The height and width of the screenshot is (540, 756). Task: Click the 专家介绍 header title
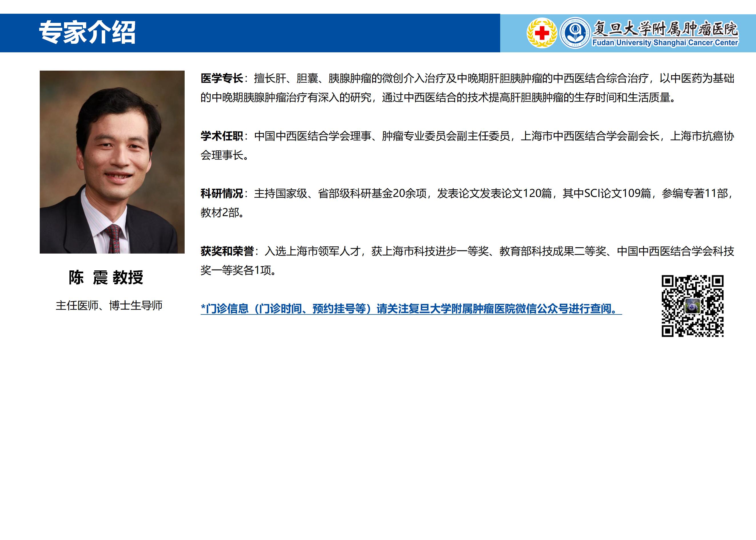[87, 33]
